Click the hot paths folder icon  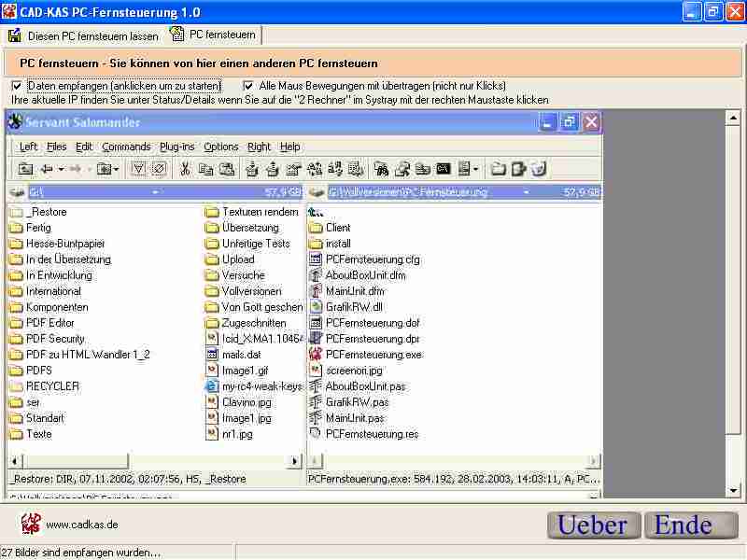click(x=104, y=169)
